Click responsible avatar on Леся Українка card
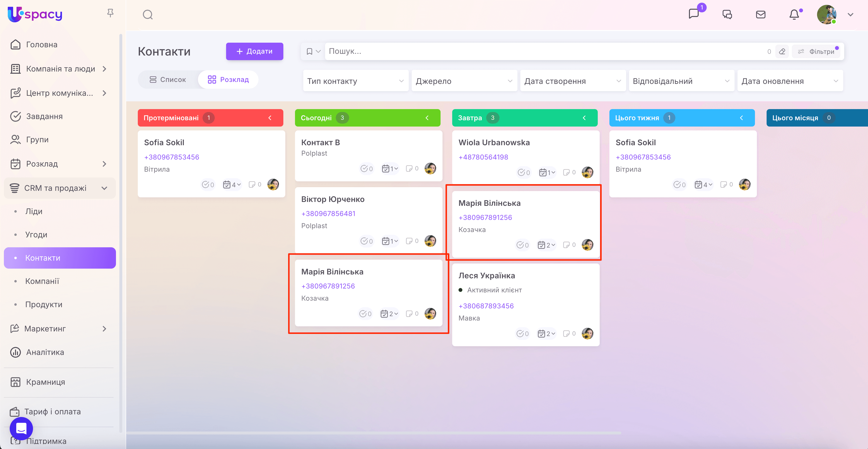The image size is (868, 449). click(587, 333)
